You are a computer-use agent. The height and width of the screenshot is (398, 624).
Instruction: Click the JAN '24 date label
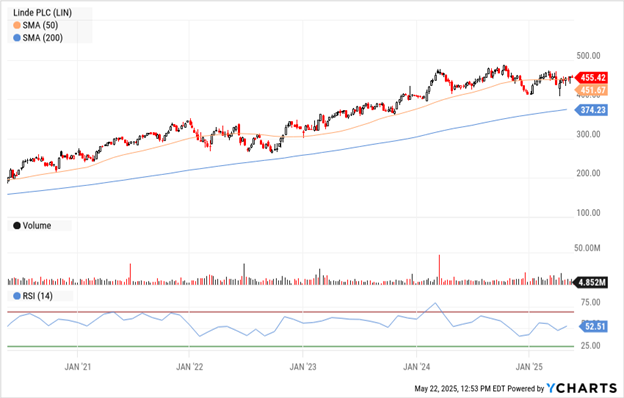[x=417, y=367]
